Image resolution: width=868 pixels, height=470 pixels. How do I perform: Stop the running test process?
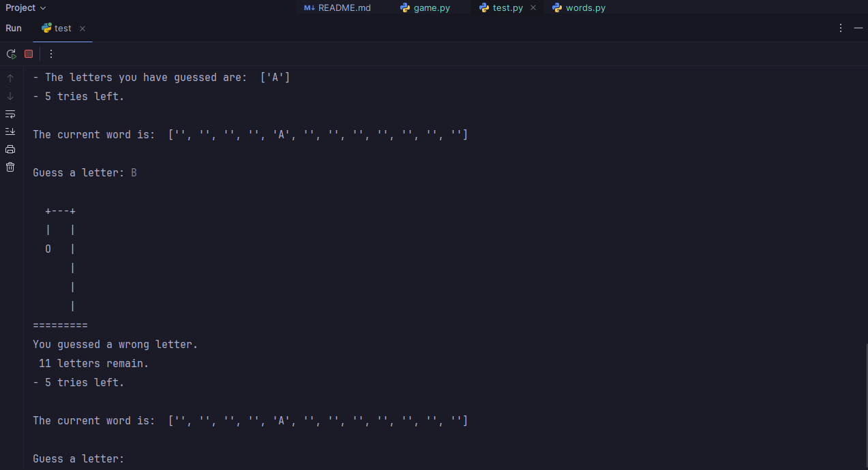29,54
